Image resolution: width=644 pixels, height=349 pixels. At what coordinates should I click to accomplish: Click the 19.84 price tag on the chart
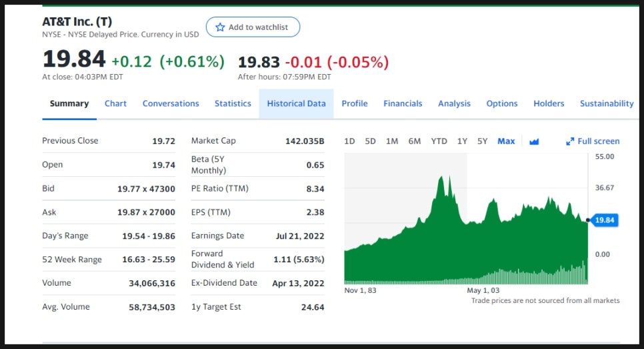tap(604, 220)
